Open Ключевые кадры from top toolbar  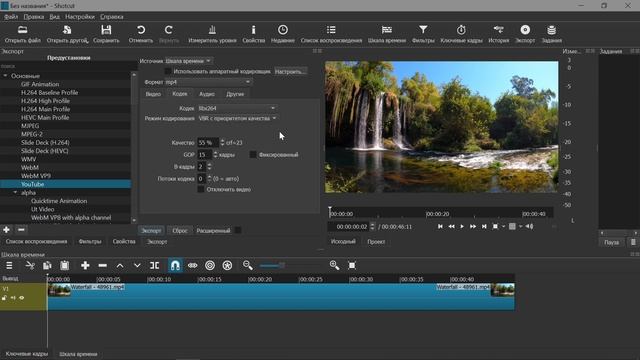click(461, 34)
